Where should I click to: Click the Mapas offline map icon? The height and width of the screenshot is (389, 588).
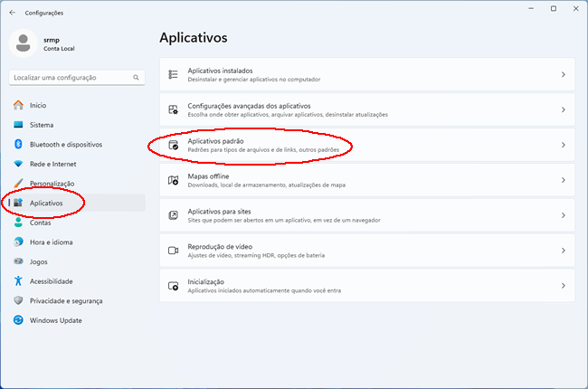click(173, 180)
